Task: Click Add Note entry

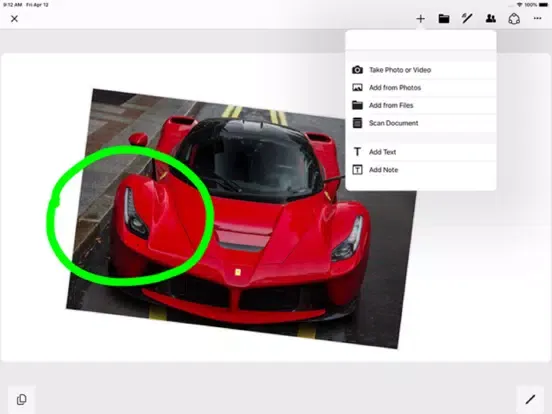Action: click(x=421, y=170)
